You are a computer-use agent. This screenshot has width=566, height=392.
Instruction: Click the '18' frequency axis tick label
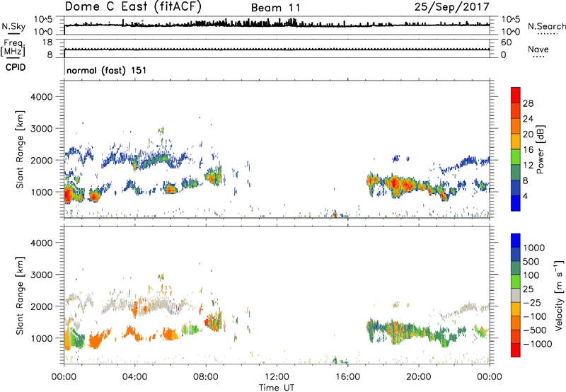pos(47,42)
